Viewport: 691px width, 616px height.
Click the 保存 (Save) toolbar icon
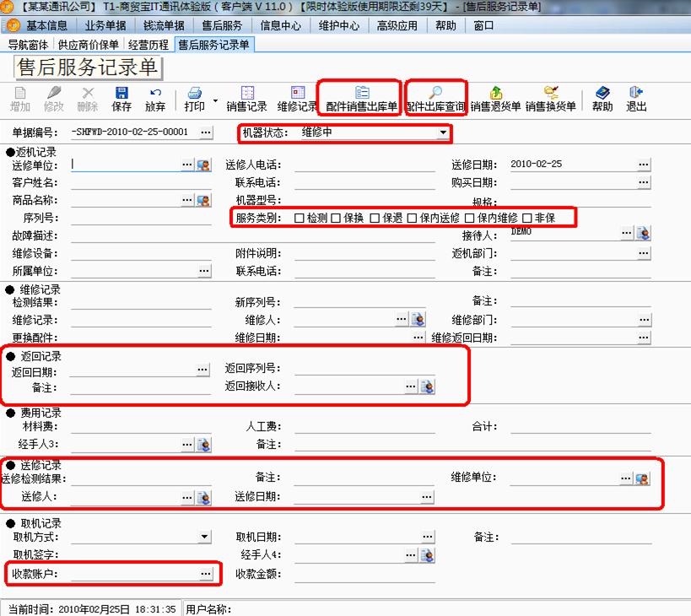coord(121,93)
